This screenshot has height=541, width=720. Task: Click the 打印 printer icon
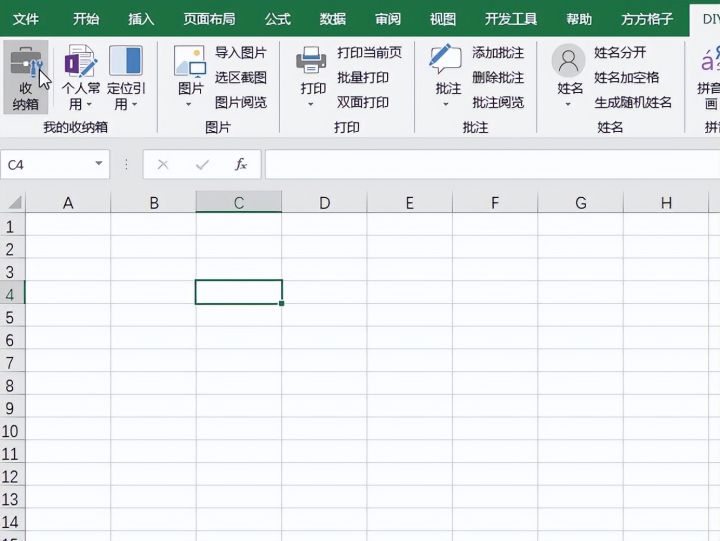311,60
